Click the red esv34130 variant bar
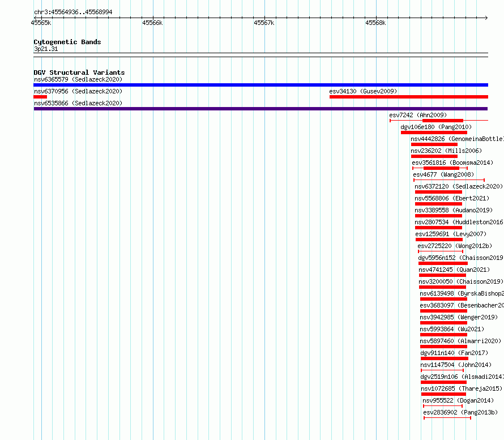The height and width of the screenshot is (440, 504). pyautogui.click(x=409, y=97)
